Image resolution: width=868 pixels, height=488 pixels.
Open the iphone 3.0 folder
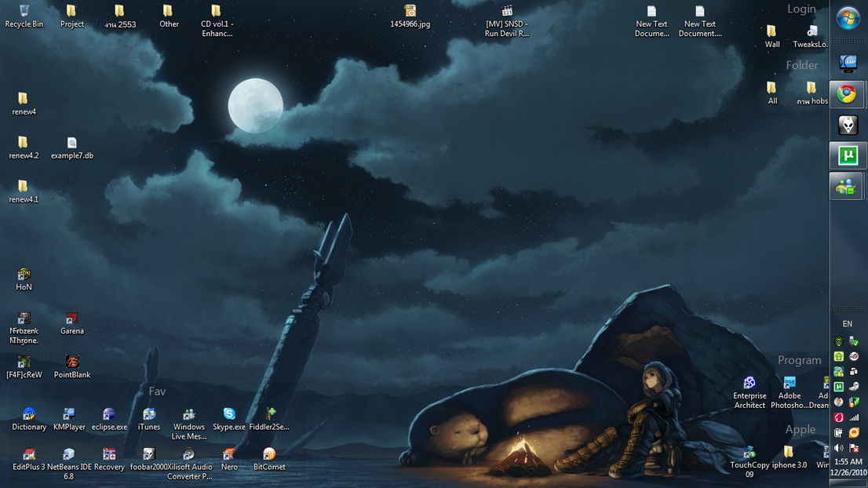click(790, 457)
